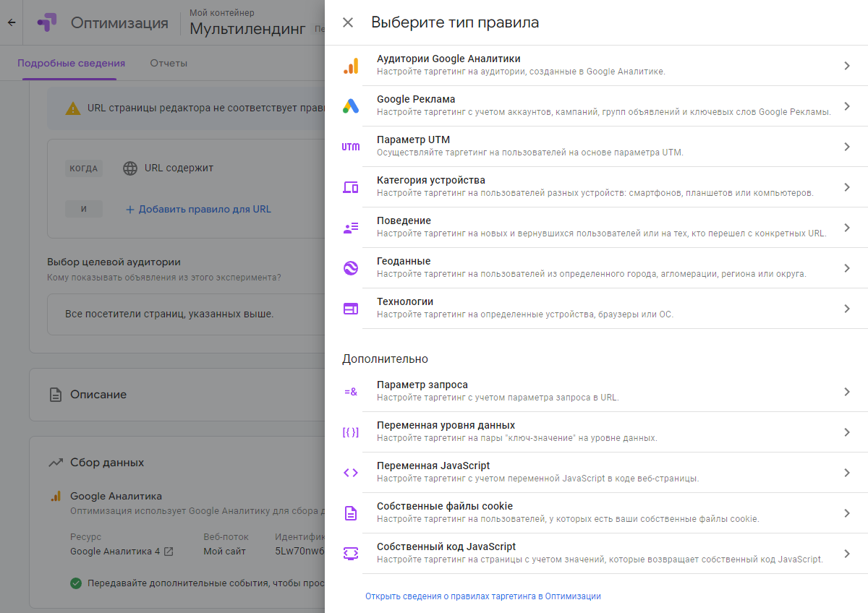Open external link icon next to Google Аналитика 4
This screenshot has width=868, height=613.
point(169,552)
